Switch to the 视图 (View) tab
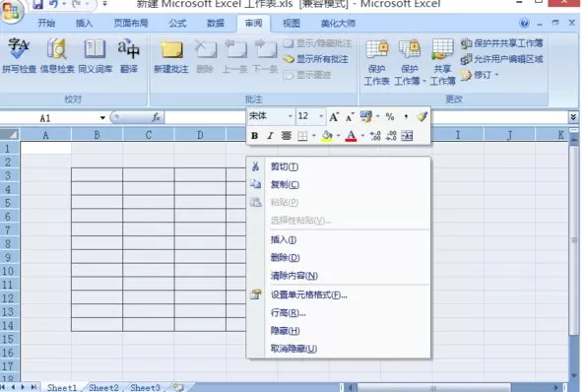586x392 pixels. (x=292, y=24)
